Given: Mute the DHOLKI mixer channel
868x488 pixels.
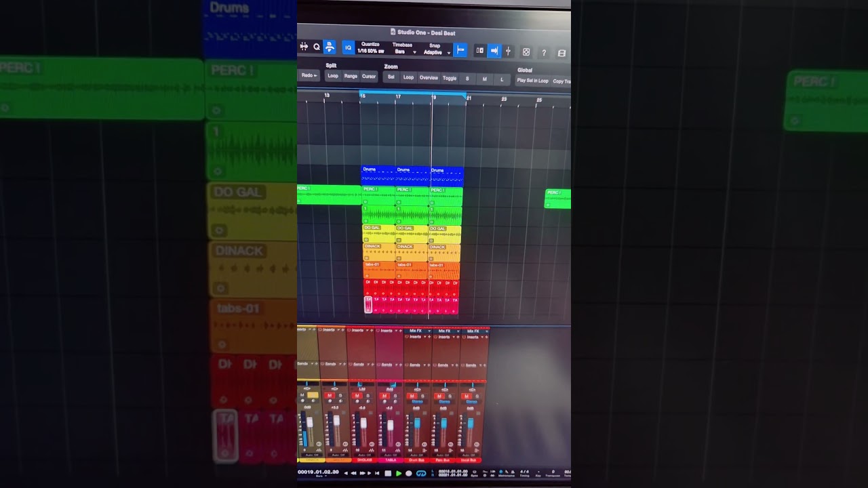Looking at the screenshot, I should (x=357, y=396).
